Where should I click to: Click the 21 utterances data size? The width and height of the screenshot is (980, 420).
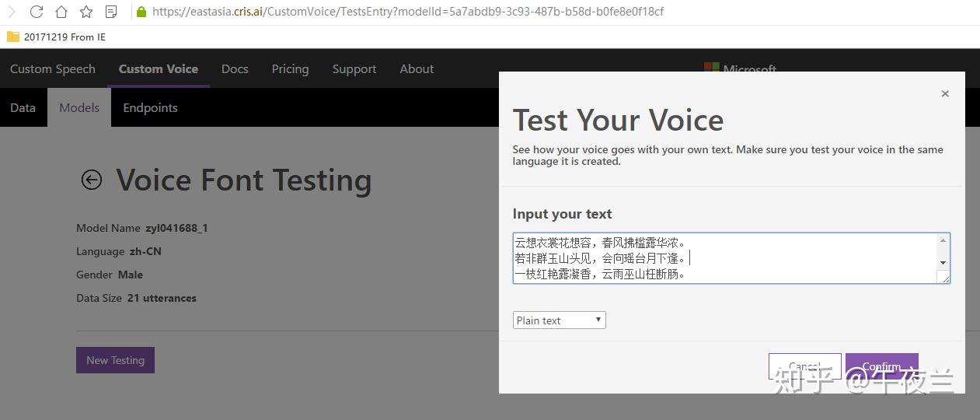(162, 298)
